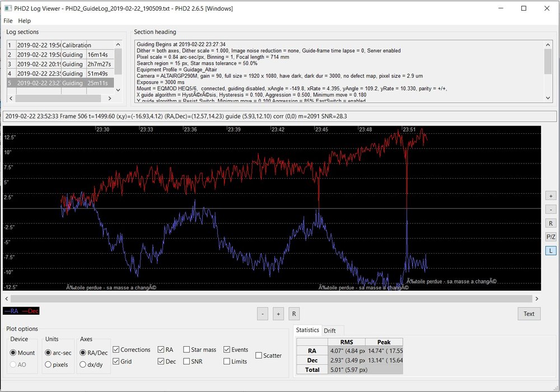The width and height of the screenshot is (560, 392).
Task: Click horizontal zoom out minus button below graph
Action: [x=263, y=314]
